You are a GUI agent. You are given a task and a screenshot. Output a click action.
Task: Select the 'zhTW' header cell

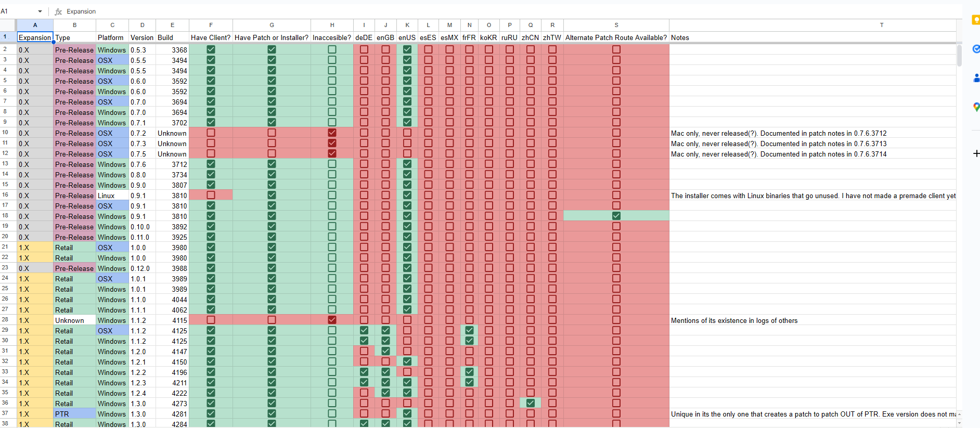coord(552,37)
